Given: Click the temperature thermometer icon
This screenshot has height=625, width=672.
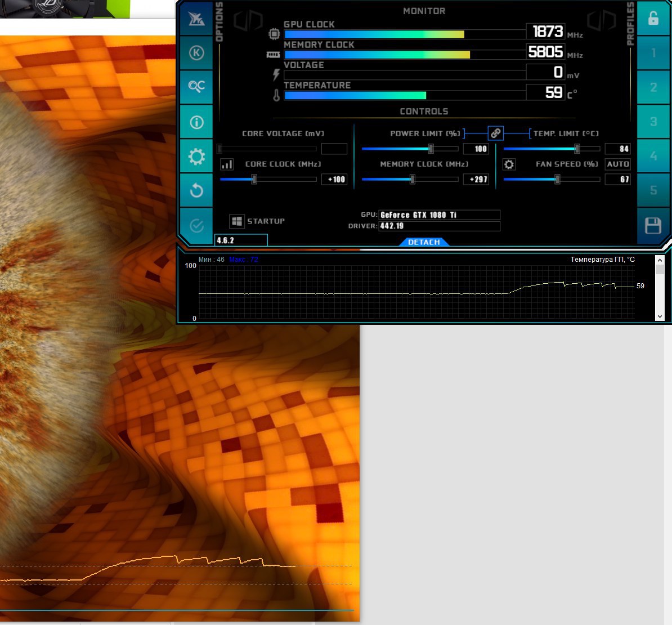Looking at the screenshot, I should [276, 95].
